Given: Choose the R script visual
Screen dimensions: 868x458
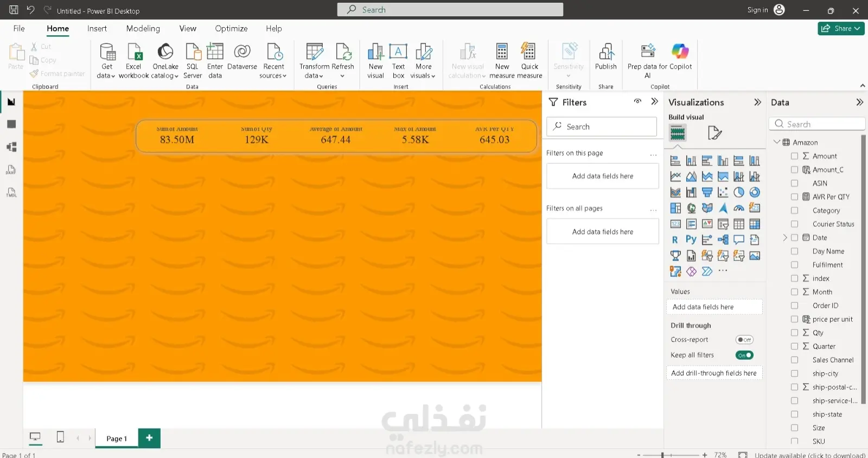Looking at the screenshot, I should pos(675,239).
